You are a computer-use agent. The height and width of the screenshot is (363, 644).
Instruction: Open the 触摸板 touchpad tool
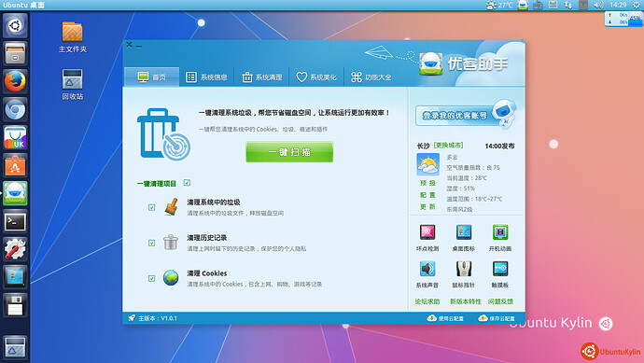pos(500,269)
